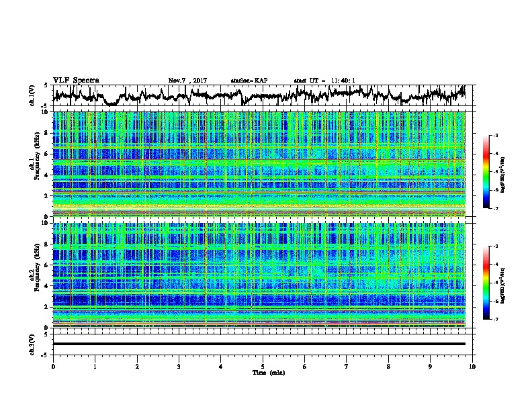Click the ch.1 voltage waveform trace

click(259, 95)
